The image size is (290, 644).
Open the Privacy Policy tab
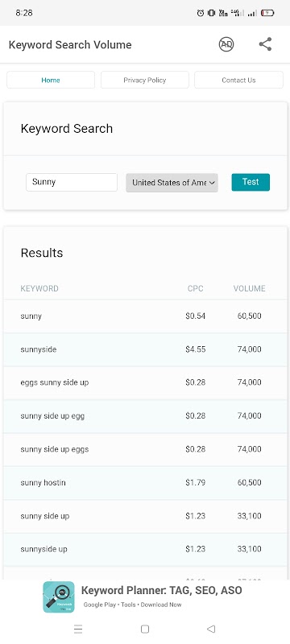(x=144, y=80)
